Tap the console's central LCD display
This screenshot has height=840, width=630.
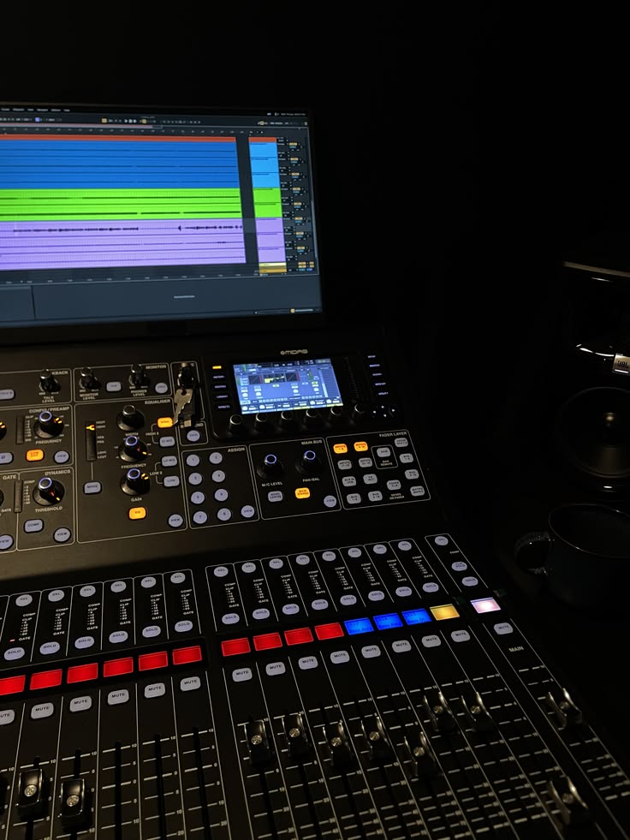coord(287,385)
